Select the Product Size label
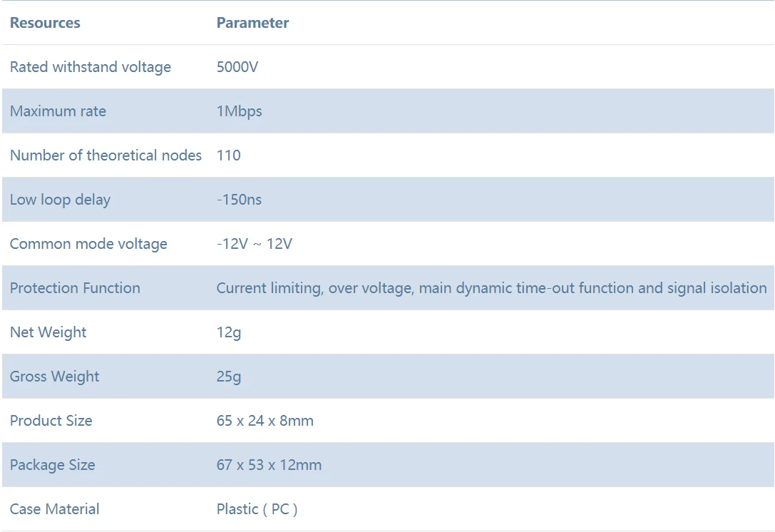This screenshot has width=775, height=532. [51, 421]
